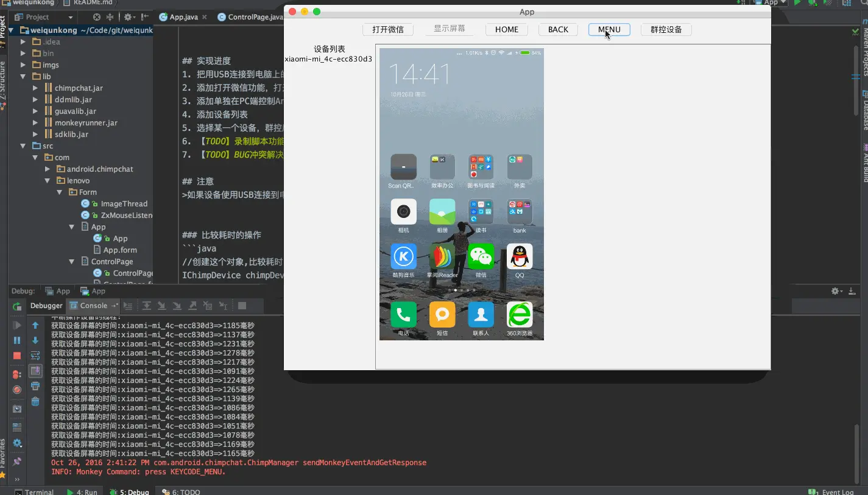Click the Mute Breakpoints icon
This screenshot has height=495, width=868.
pyautogui.click(x=17, y=390)
